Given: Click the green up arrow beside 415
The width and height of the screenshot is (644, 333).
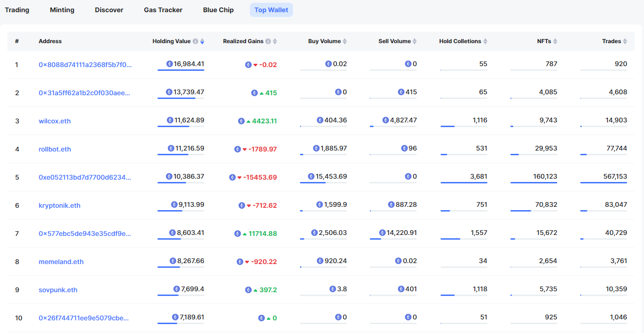Looking at the screenshot, I should 262,93.
